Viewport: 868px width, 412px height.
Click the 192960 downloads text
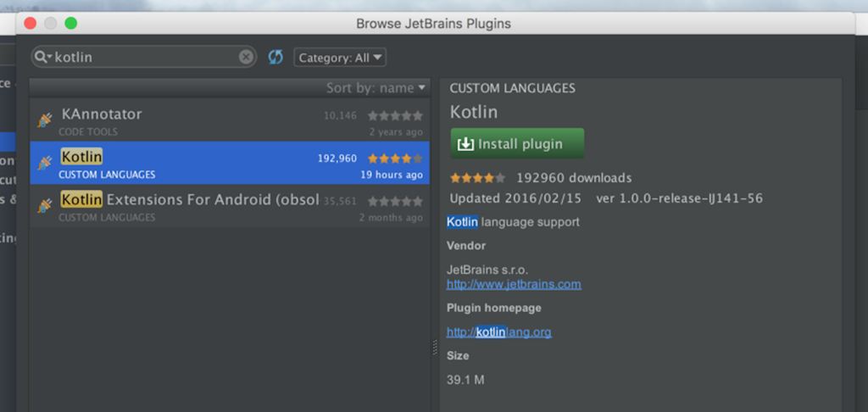[x=574, y=178]
